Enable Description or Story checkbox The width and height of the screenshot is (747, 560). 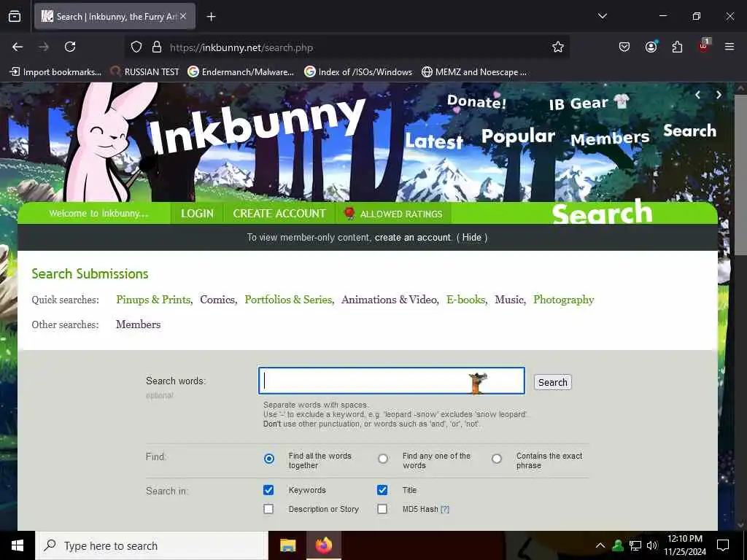[x=268, y=509]
